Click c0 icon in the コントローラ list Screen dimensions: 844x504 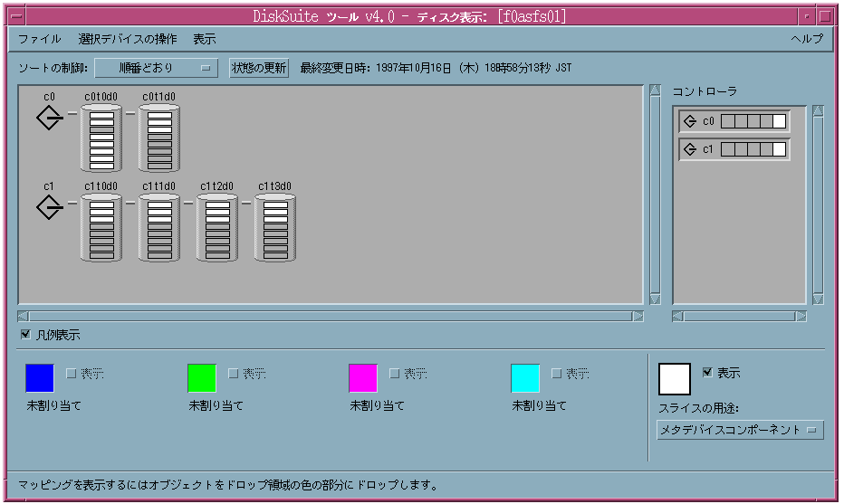690,121
